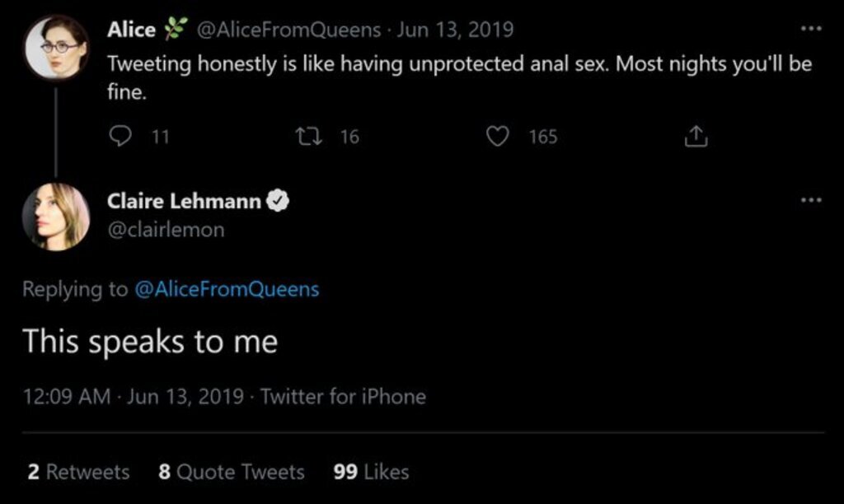View the 2 Retweets list

coord(78,472)
